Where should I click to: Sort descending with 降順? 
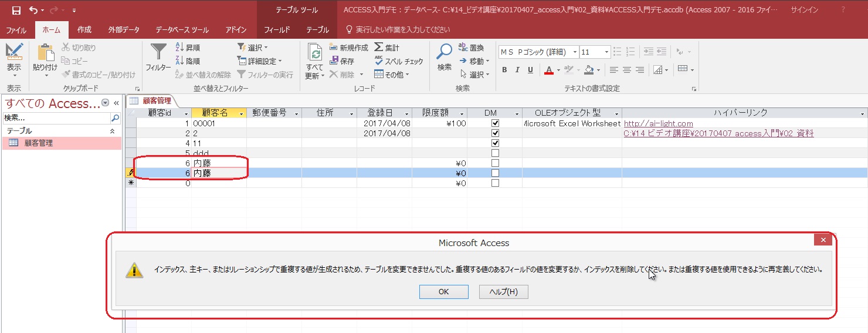(x=188, y=61)
